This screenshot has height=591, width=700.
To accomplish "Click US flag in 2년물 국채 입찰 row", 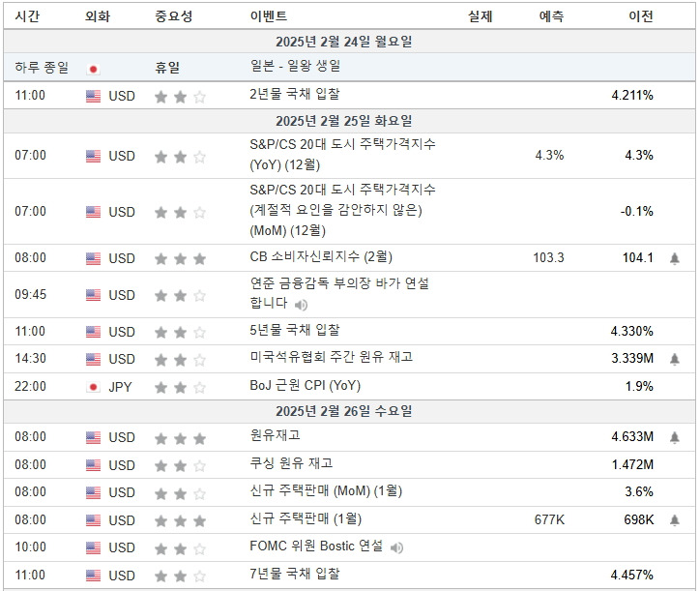I will pos(93,96).
